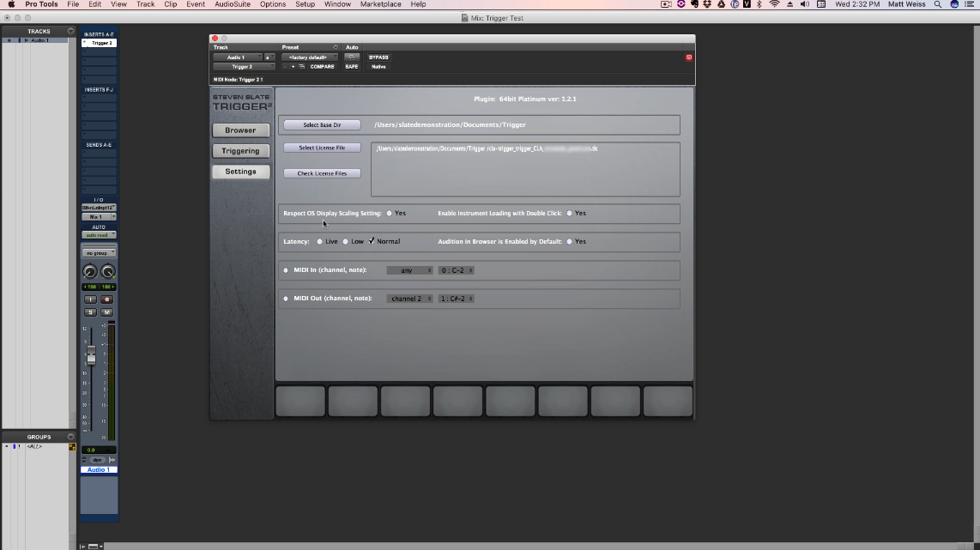980x550 pixels.
Task: Click the Check License Files button
Action: (x=322, y=173)
